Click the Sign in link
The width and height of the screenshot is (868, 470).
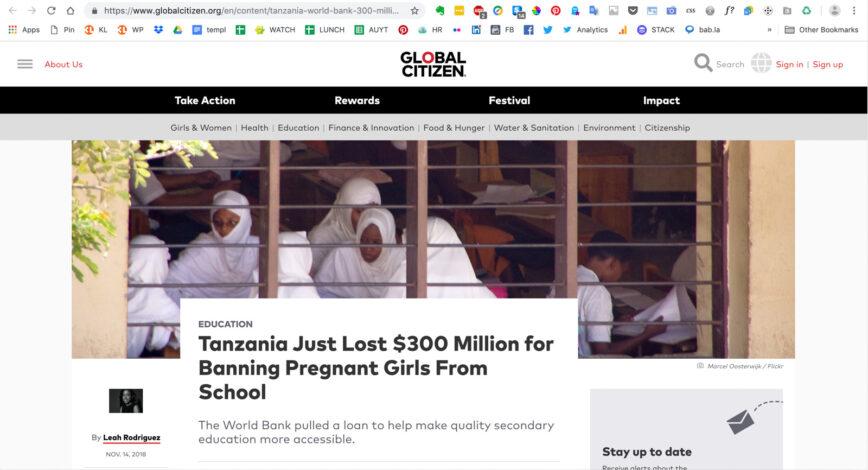(x=789, y=64)
